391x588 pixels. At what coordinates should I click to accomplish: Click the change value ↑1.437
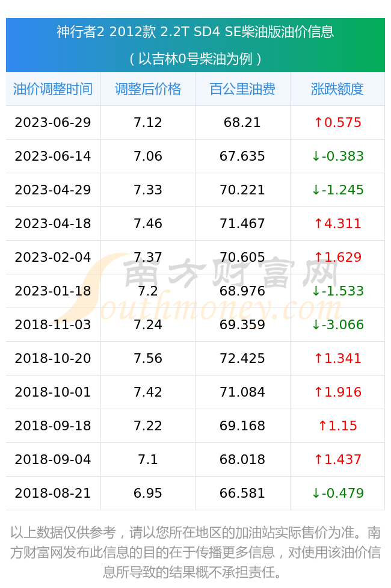[337, 460]
